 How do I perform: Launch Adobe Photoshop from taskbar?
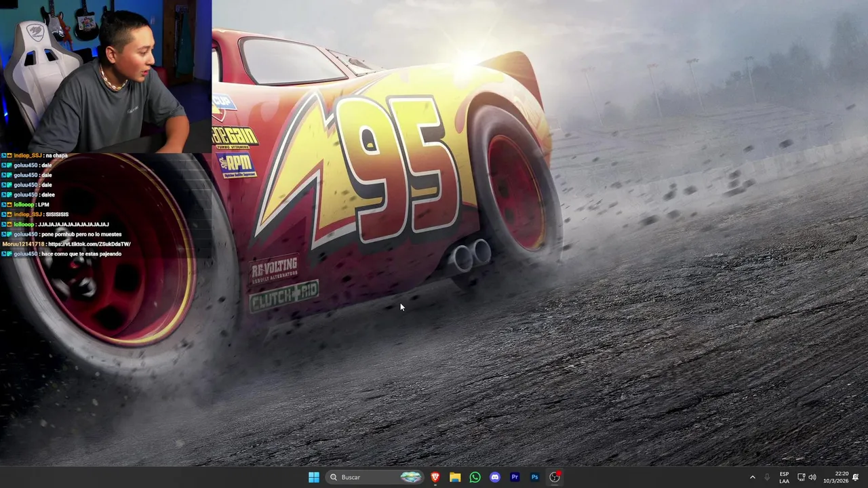[x=534, y=477]
